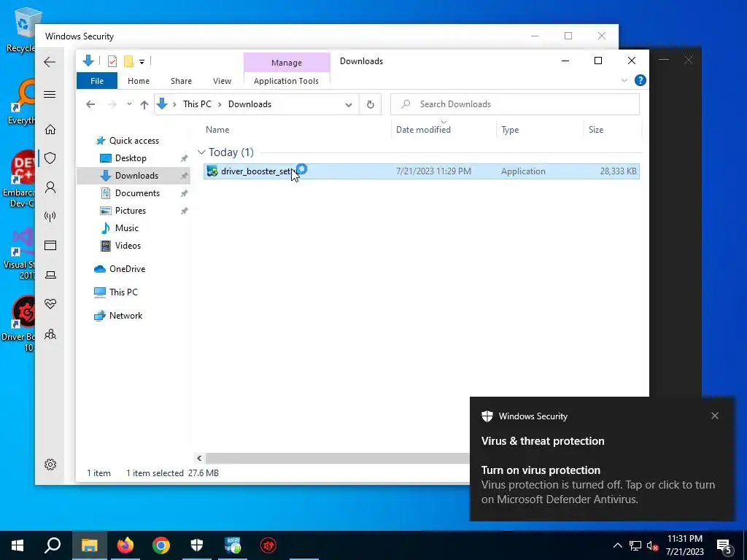747x560 pixels.
Task: Click the horizontal scrollbar track
Action: click(x=337, y=458)
